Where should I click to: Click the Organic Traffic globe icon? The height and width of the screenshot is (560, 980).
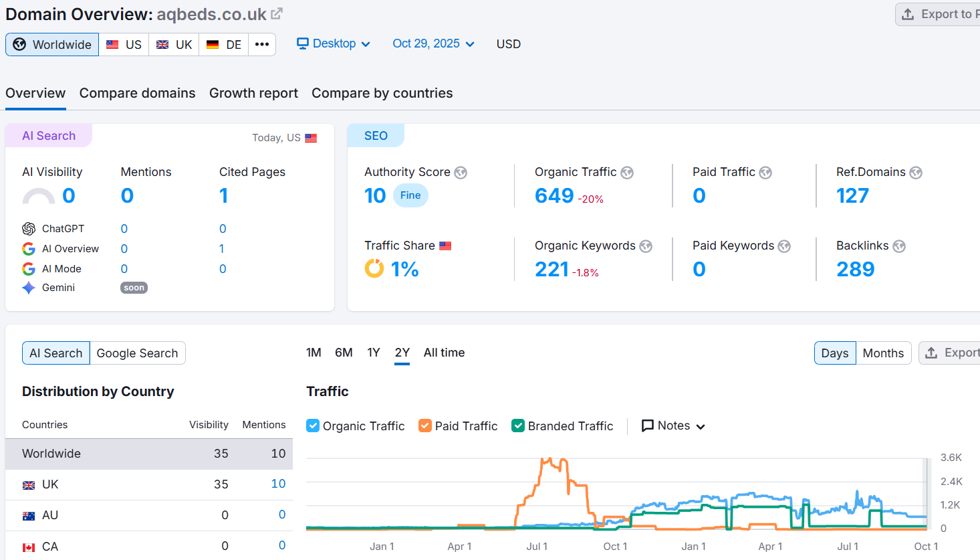[x=627, y=173]
